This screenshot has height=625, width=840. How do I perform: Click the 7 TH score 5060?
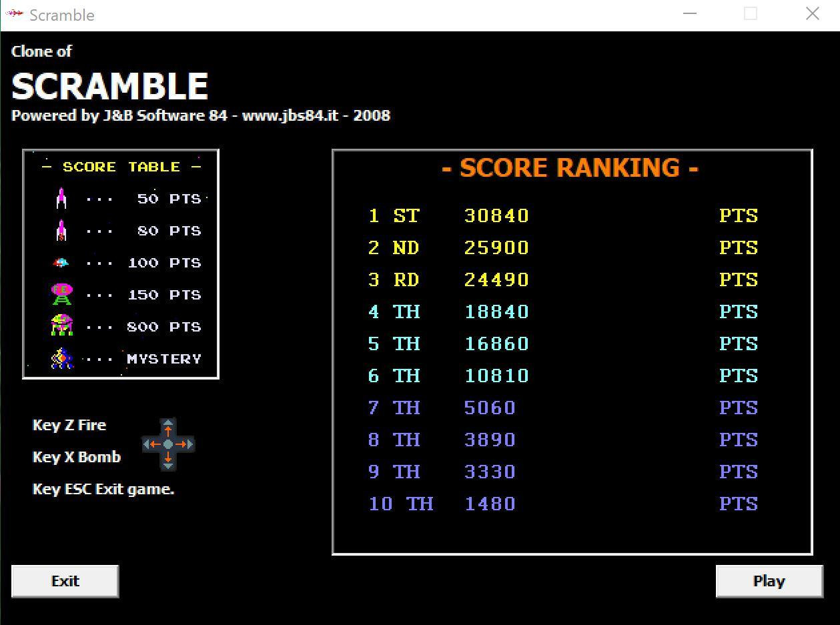(490, 408)
